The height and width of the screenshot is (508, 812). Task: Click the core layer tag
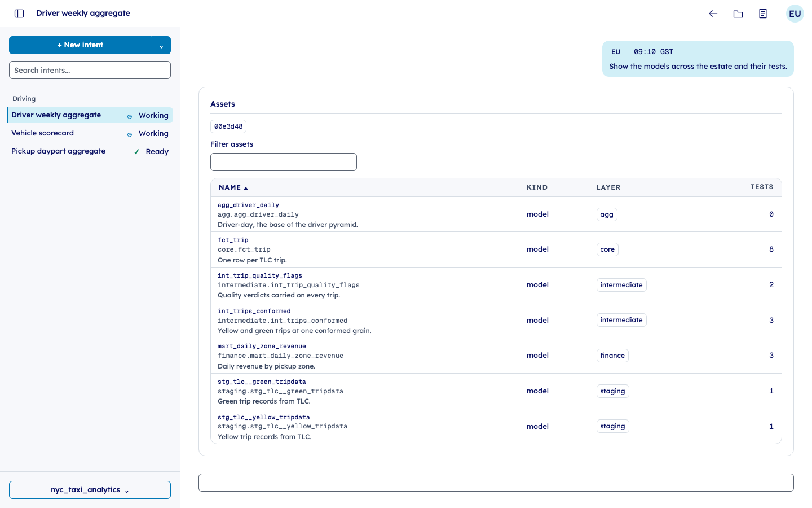[x=607, y=249]
